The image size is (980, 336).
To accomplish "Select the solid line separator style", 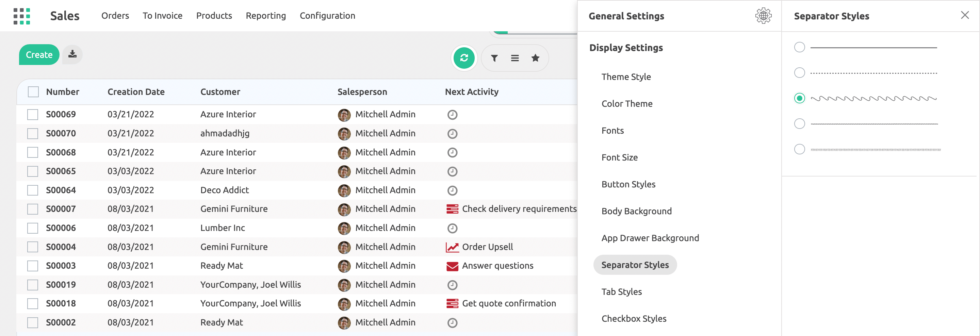I will pyautogui.click(x=799, y=48).
